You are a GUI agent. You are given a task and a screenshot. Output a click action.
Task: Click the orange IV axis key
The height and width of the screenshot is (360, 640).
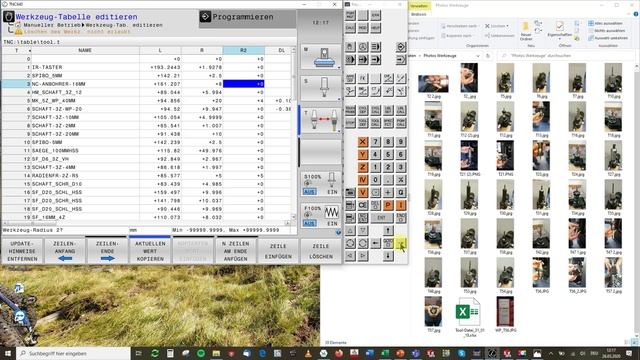(362, 180)
